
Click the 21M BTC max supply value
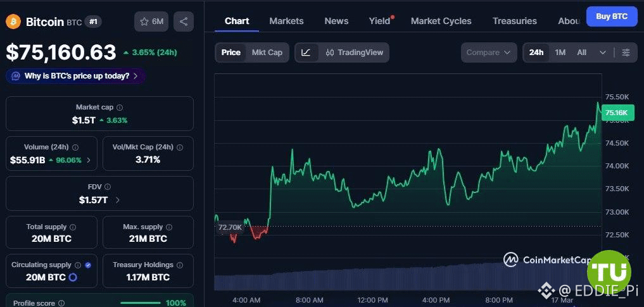click(x=148, y=239)
